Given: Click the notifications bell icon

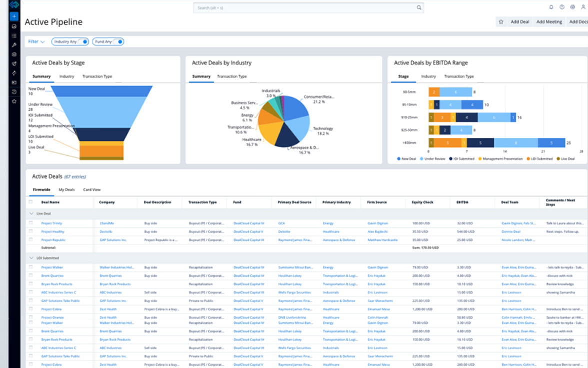Looking at the screenshot, I should (551, 7).
